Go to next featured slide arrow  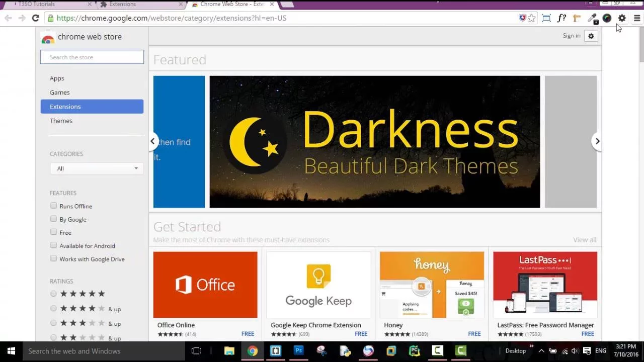[x=597, y=141]
